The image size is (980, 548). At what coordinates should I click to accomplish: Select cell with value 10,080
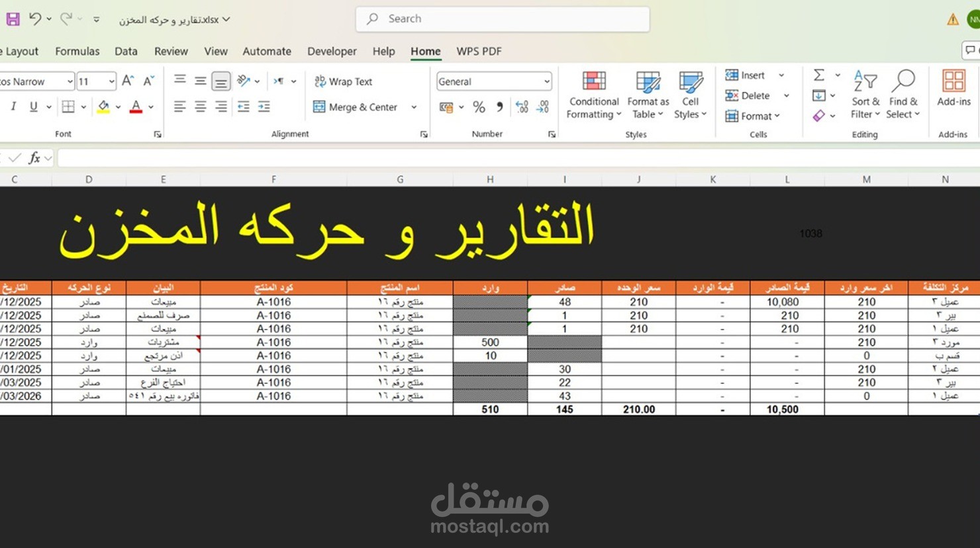[x=787, y=302]
